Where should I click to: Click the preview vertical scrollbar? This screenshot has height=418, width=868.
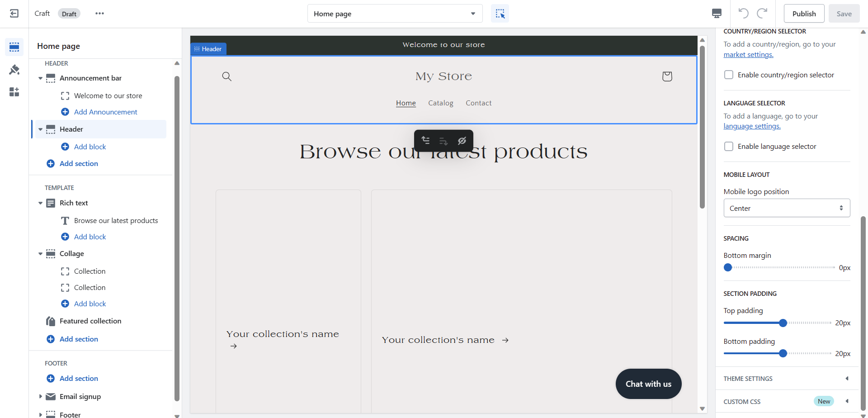click(x=702, y=127)
